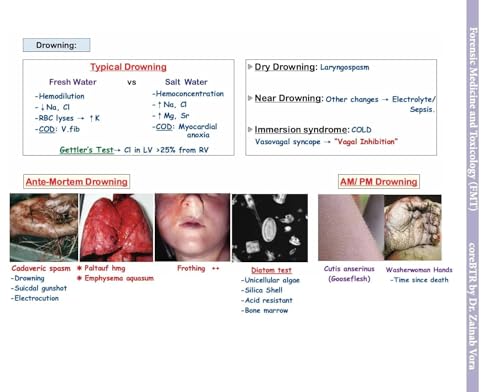This screenshot has height=392, width=500.
Task: Click 'COD: Myocardial anoxia' text
Action: click(185, 131)
